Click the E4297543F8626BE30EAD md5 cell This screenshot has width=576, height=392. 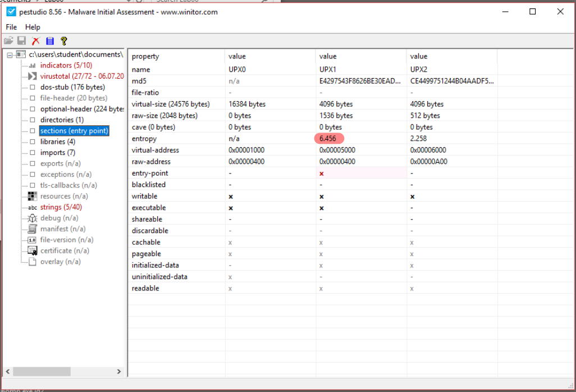click(x=360, y=81)
